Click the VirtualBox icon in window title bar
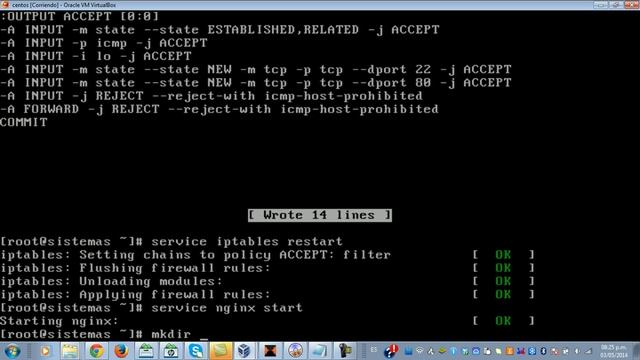 tap(5, 4)
